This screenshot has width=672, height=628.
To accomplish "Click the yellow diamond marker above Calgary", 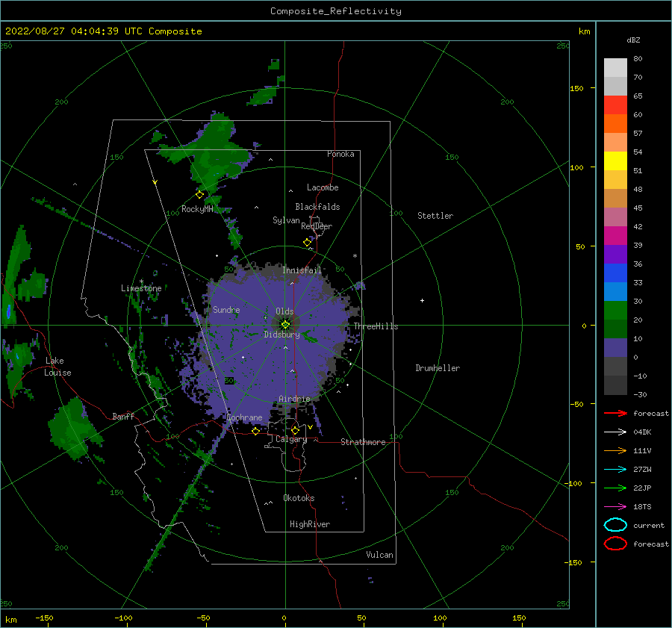I will coord(295,430).
